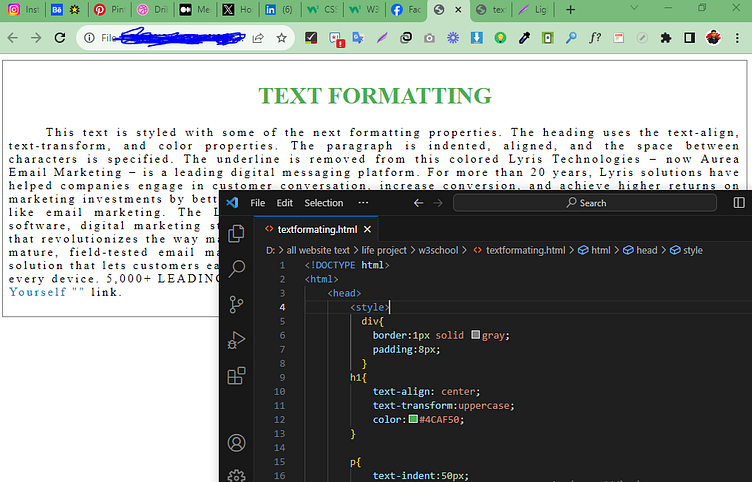This screenshot has height=482, width=752.
Task: Open the File menu in VS Code
Action: tap(258, 203)
